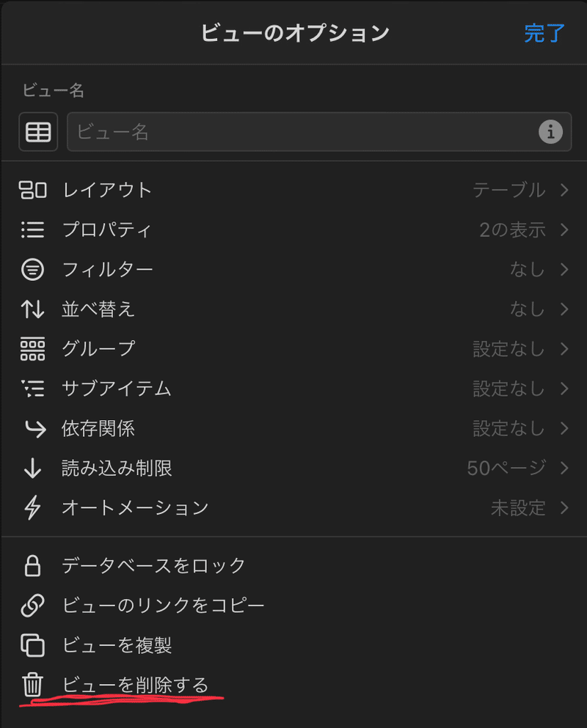Click the sort arrows icon next to 並べ替え

click(32, 309)
